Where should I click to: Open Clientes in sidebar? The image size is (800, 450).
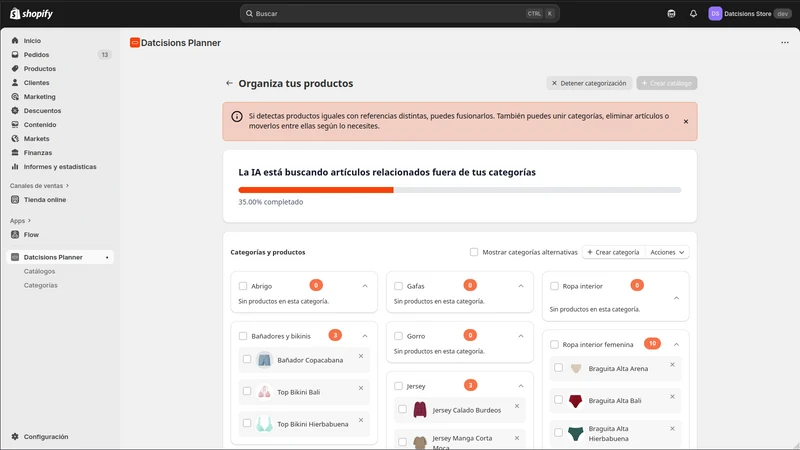36,83
